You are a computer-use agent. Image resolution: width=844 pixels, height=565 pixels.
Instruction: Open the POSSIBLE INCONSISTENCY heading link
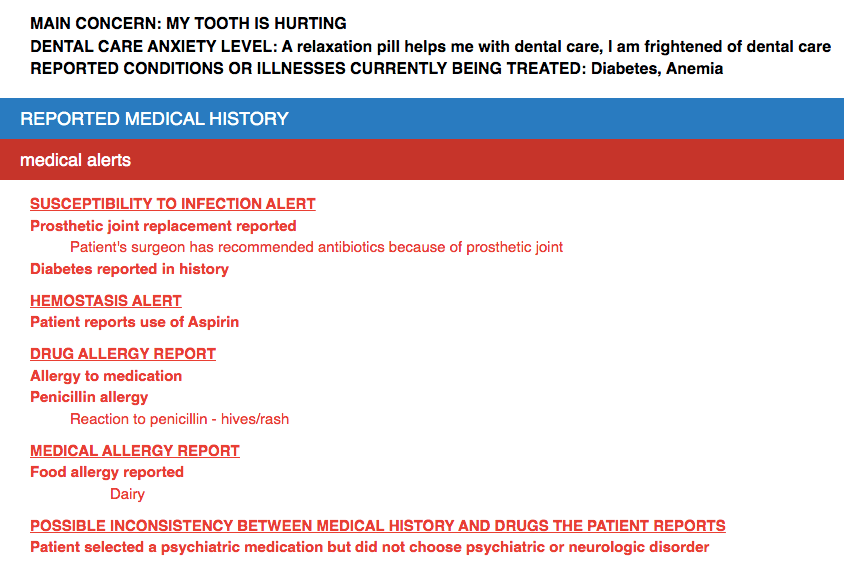tap(377, 526)
